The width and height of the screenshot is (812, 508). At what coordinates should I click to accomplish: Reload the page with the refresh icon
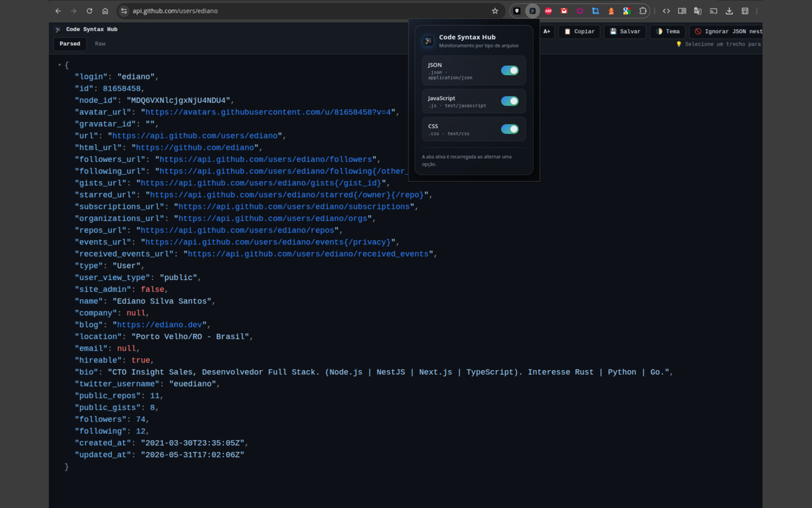89,11
